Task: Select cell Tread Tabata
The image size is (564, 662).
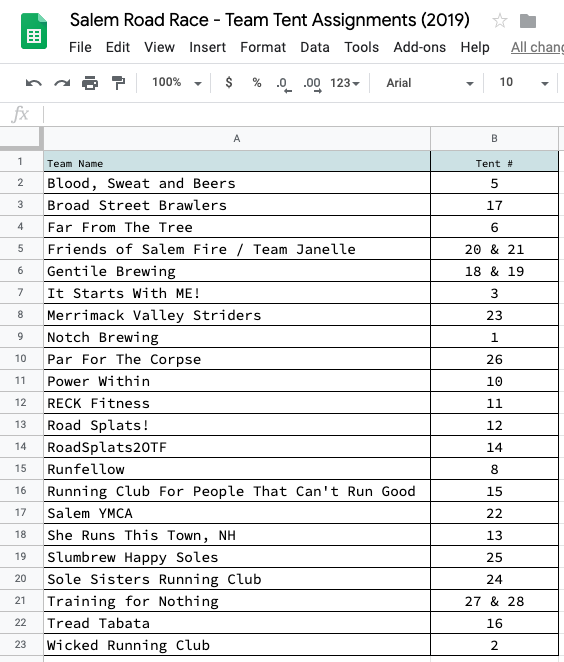Action: [x=237, y=622]
